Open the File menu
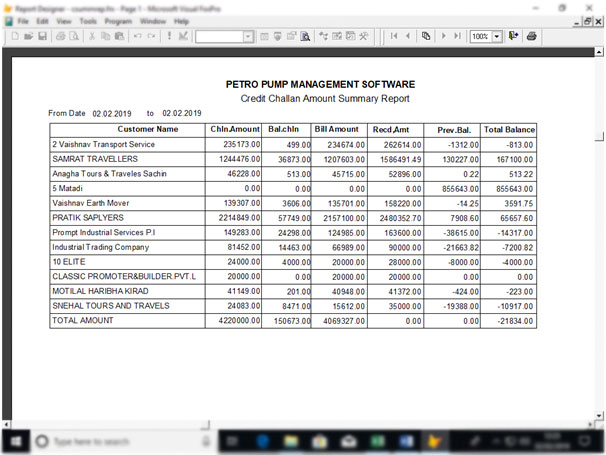606x455 pixels. pyautogui.click(x=23, y=21)
